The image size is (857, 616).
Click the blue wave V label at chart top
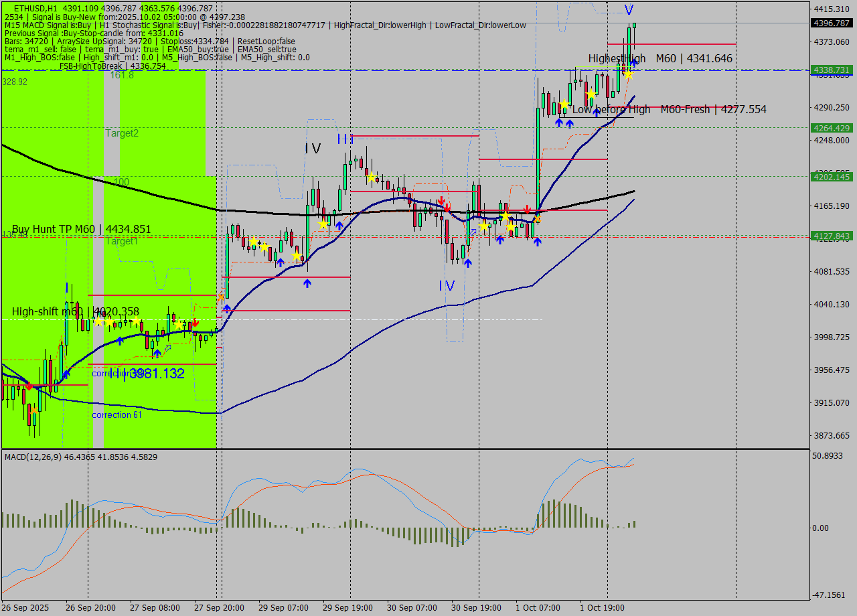point(629,10)
